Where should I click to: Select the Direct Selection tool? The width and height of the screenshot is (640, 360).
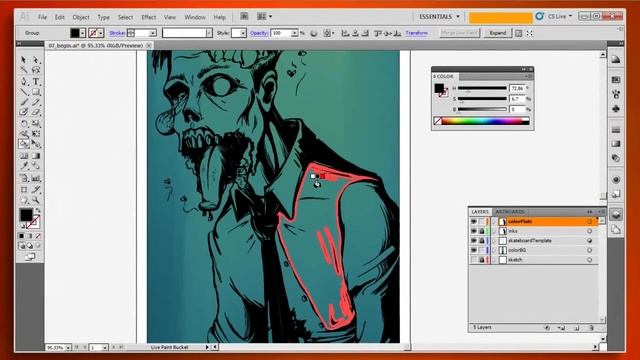pos(36,60)
